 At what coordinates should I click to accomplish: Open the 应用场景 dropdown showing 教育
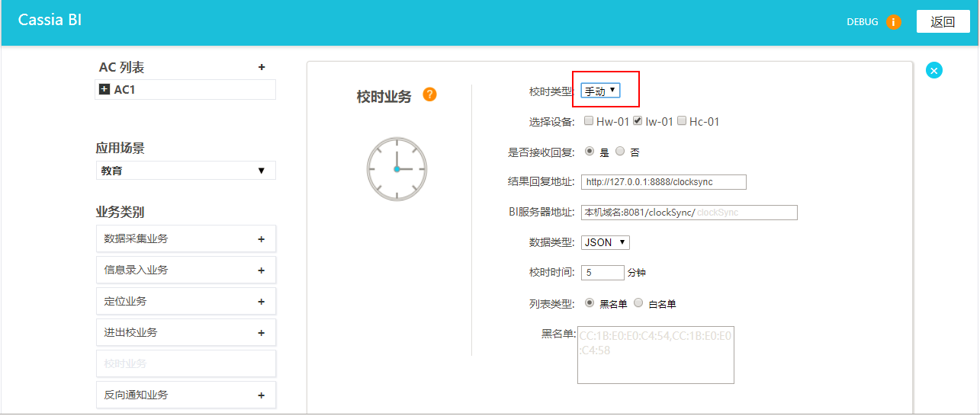tap(185, 171)
